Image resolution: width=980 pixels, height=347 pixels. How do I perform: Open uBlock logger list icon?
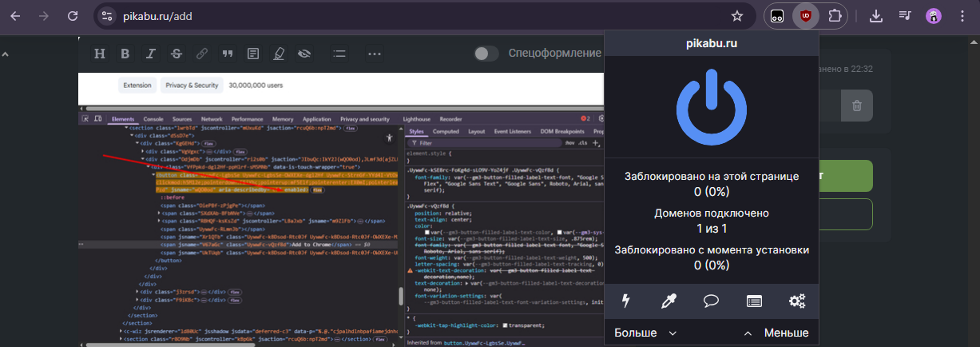754,301
